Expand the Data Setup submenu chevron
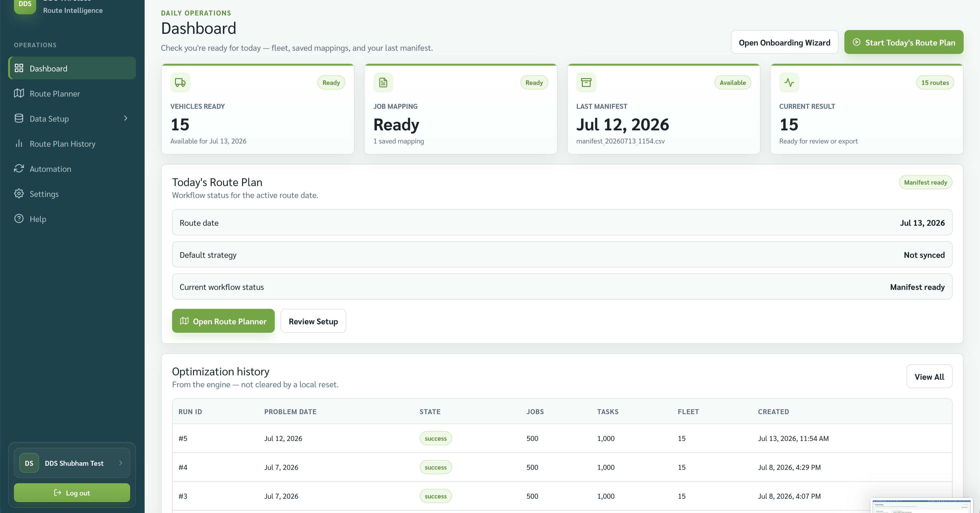The image size is (980, 513). [x=125, y=118]
